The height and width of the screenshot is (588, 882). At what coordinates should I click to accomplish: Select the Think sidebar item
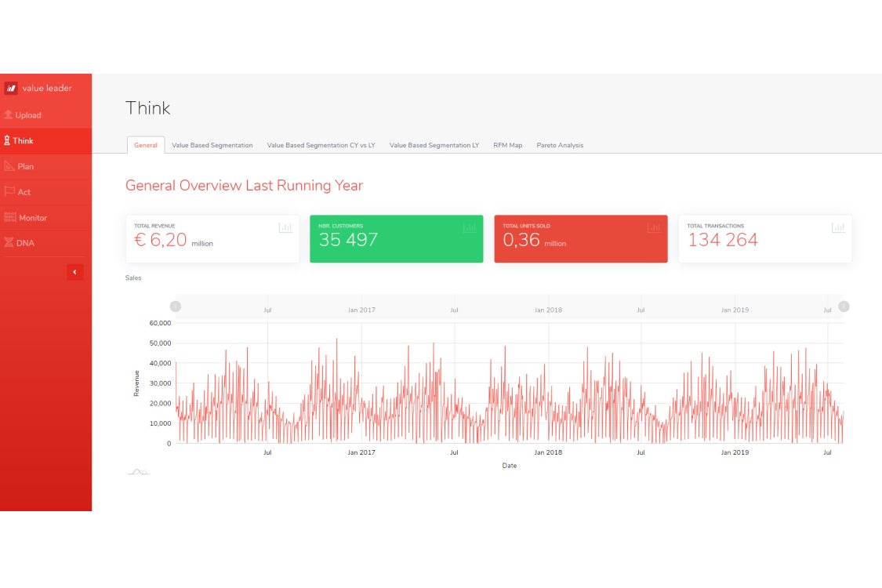[x=23, y=141]
